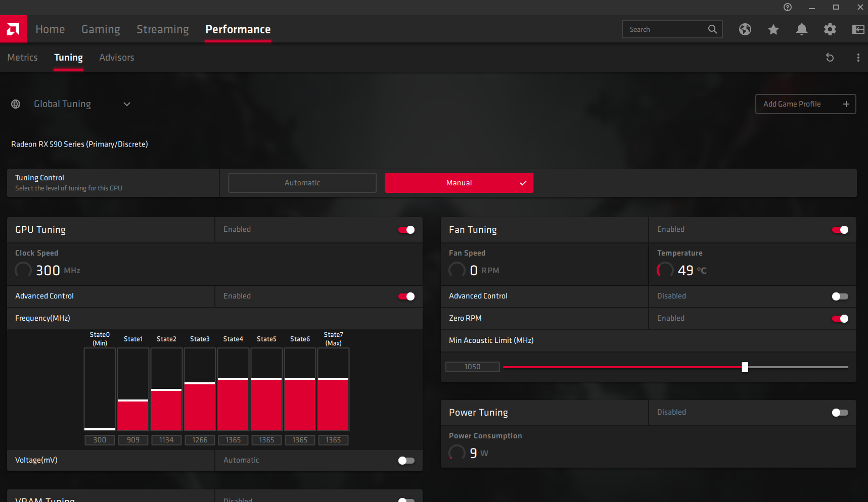Screen dimensions: 868x502
Task: Turn off the Zero RPM toggle
Action: (x=840, y=319)
